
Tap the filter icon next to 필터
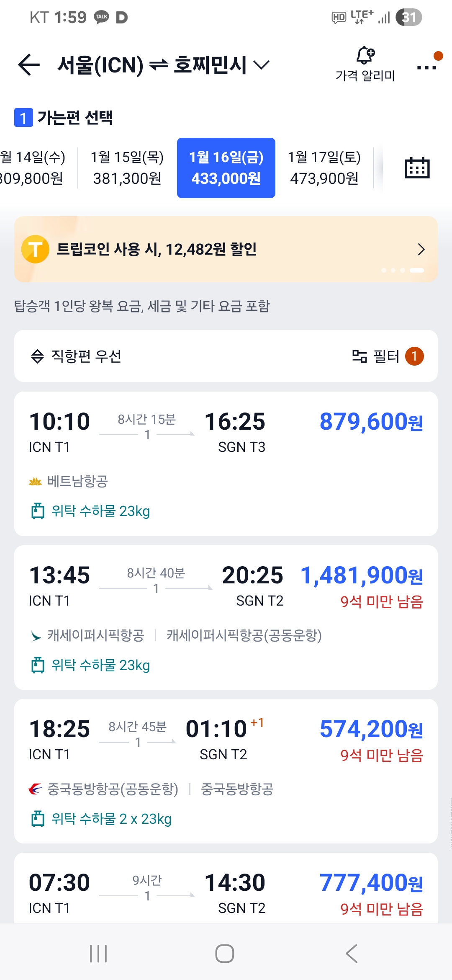(360, 356)
